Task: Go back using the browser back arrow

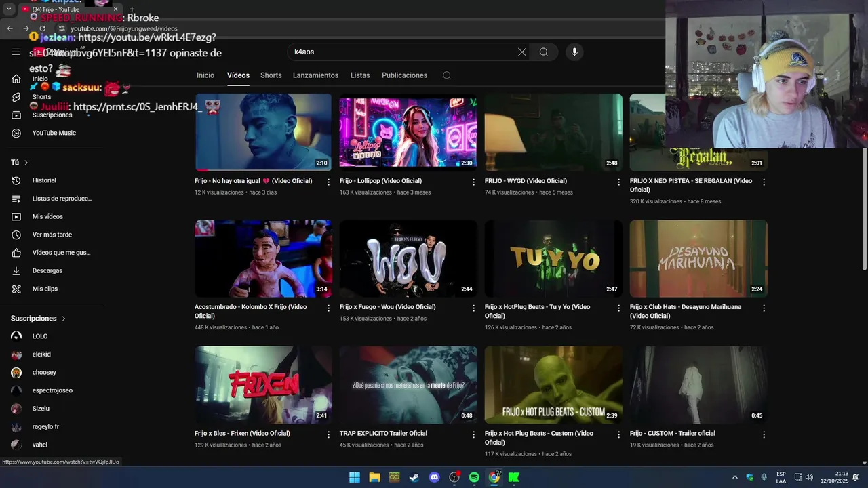Action: [x=9, y=28]
